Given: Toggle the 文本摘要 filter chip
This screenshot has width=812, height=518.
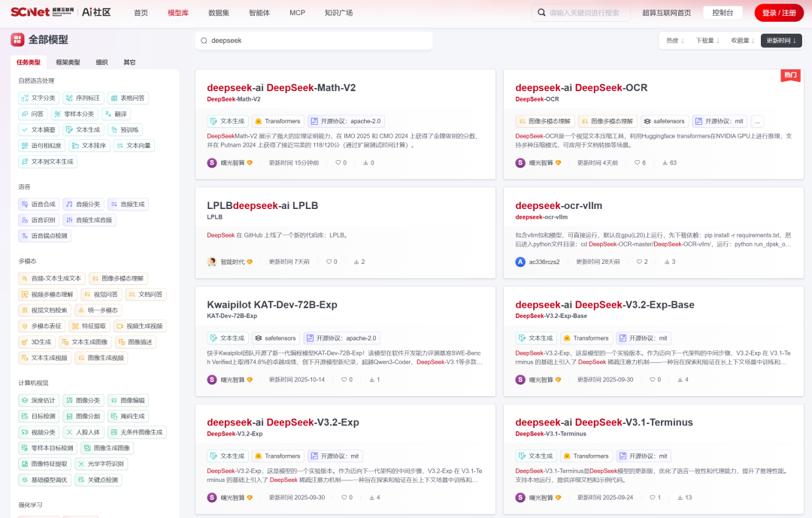Looking at the screenshot, I should (38, 130).
